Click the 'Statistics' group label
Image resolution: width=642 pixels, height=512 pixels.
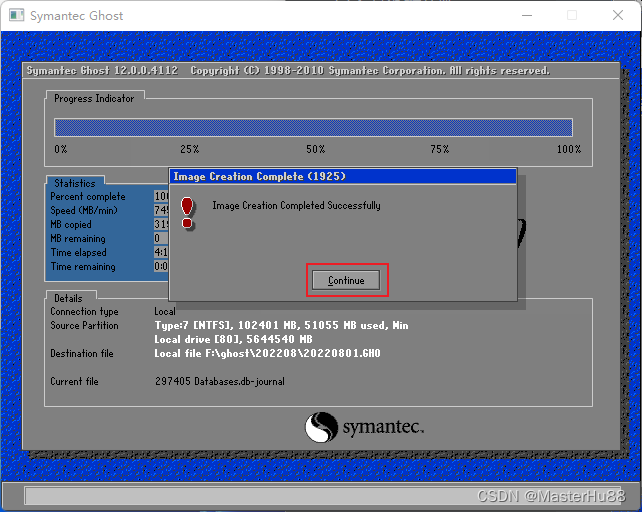point(75,183)
